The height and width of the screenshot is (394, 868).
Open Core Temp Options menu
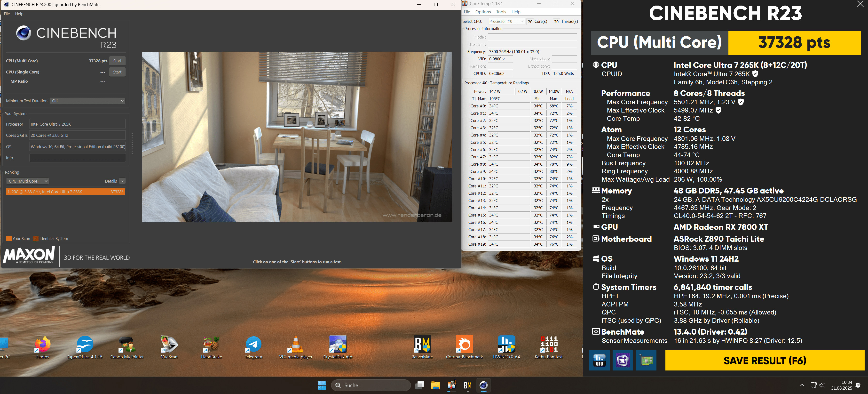[483, 12]
